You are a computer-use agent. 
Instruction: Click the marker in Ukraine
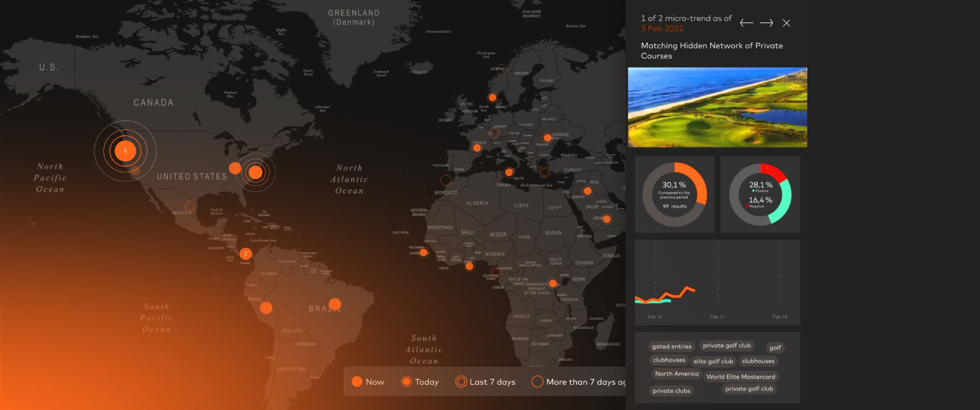coord(547,138)
